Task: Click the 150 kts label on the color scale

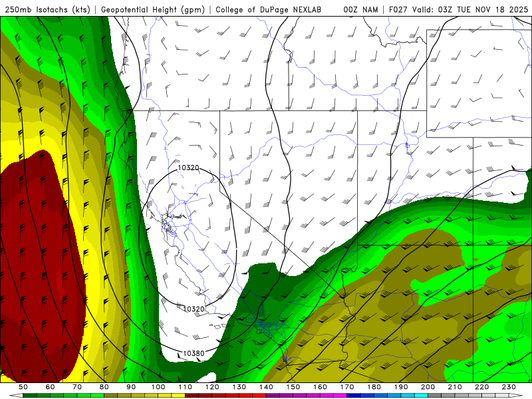Action: (293, 387)
